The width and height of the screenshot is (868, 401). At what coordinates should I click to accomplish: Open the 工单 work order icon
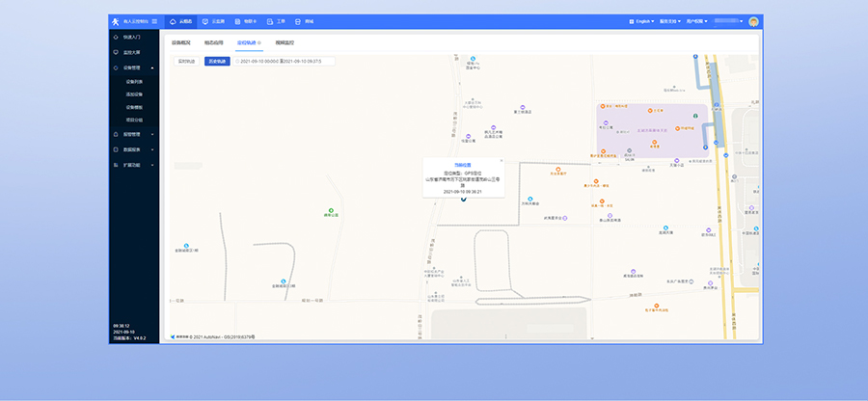click(x=269, y=20)
